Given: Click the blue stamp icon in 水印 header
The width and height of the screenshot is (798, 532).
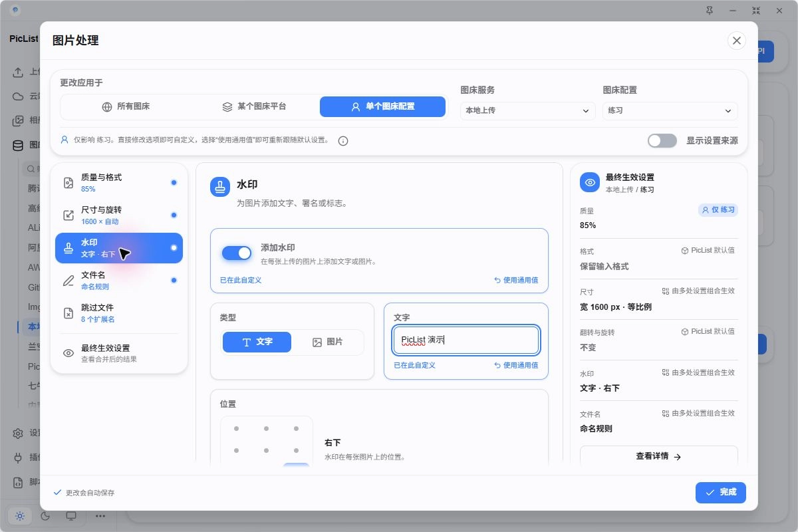Looking at the screenshot, I should pyautogui.click(x=220, y=187).
